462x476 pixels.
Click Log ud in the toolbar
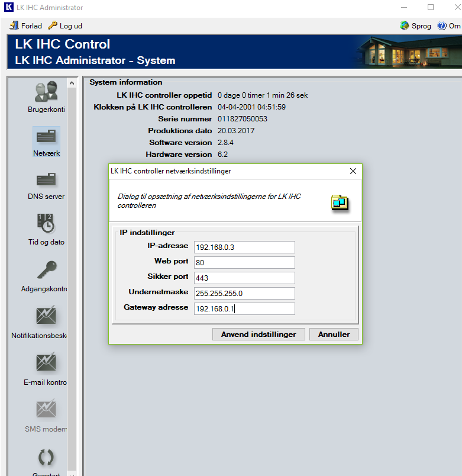[x=65, y=26]
